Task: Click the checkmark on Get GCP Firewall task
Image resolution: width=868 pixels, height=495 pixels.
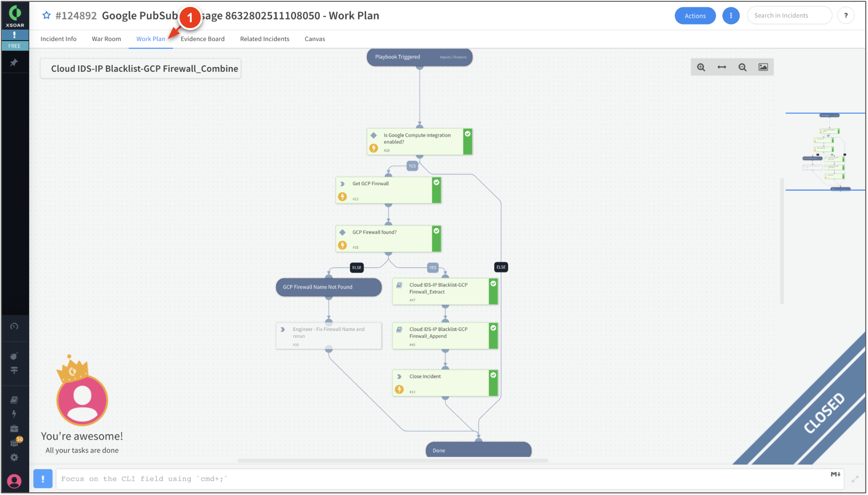Action: (436, 183)
